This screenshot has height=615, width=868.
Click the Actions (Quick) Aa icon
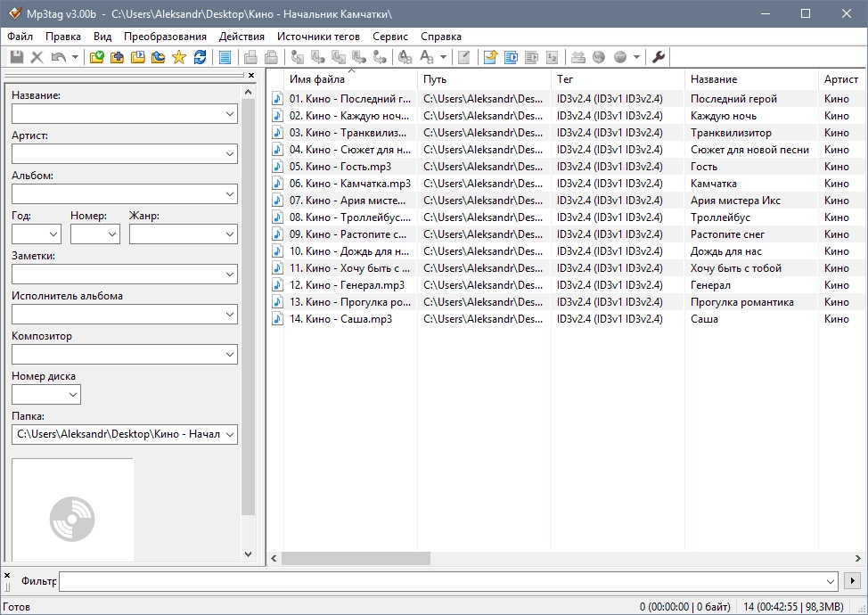point(426,57)
